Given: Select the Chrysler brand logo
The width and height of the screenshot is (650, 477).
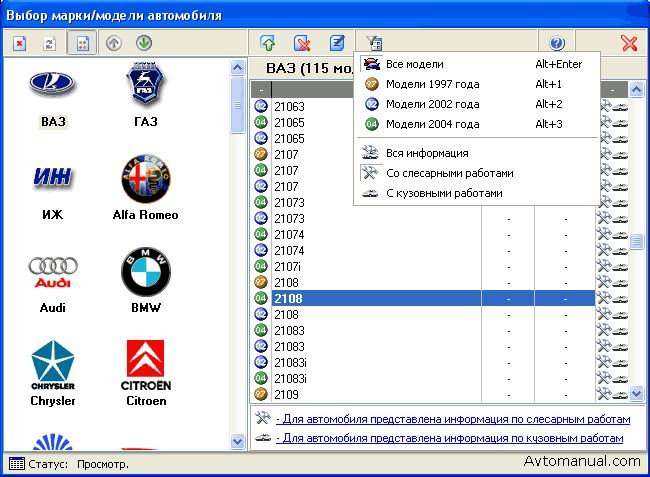Looking at the screenshot, I should coord(53,366).
